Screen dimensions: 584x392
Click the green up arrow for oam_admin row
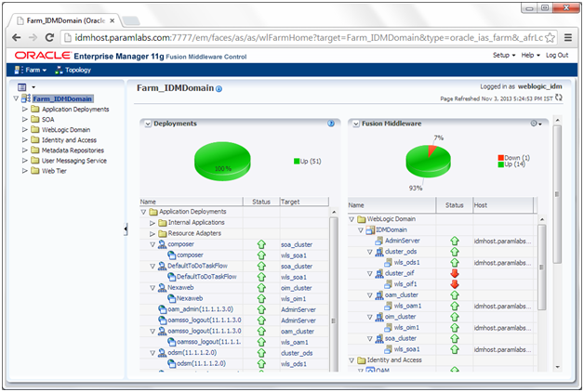[x=261, y=309]
